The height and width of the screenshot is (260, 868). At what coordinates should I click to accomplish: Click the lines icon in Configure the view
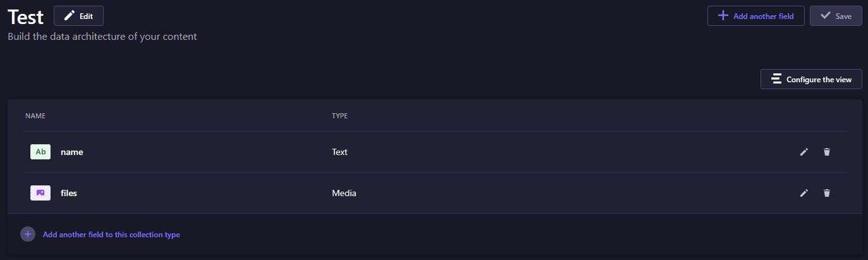pyautogui.click(x=776, y=79)
